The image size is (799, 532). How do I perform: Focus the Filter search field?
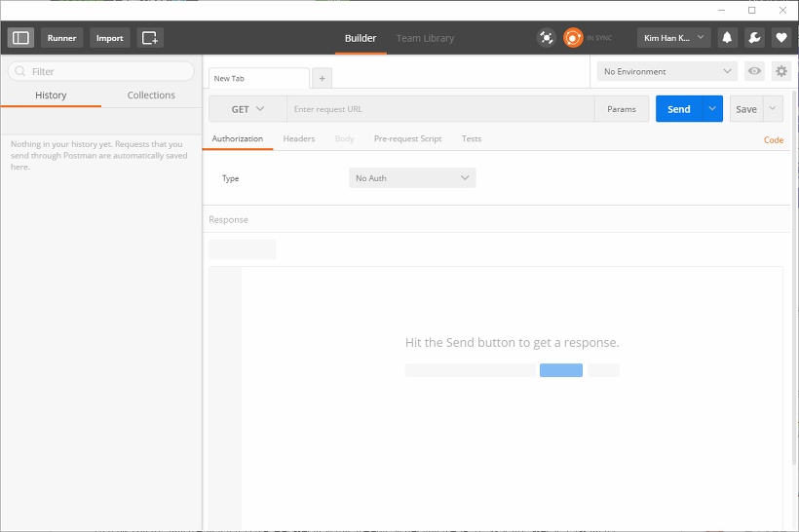101,71
